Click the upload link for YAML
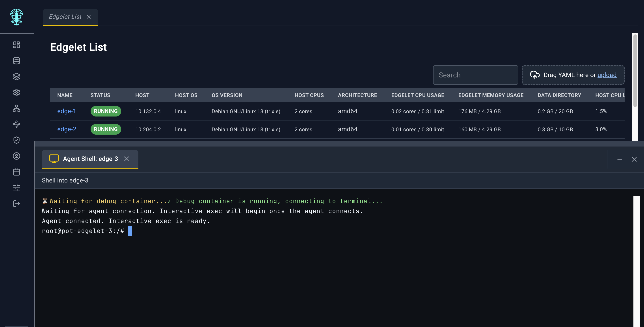The image size is (644, 327). [x=607, y=75]
